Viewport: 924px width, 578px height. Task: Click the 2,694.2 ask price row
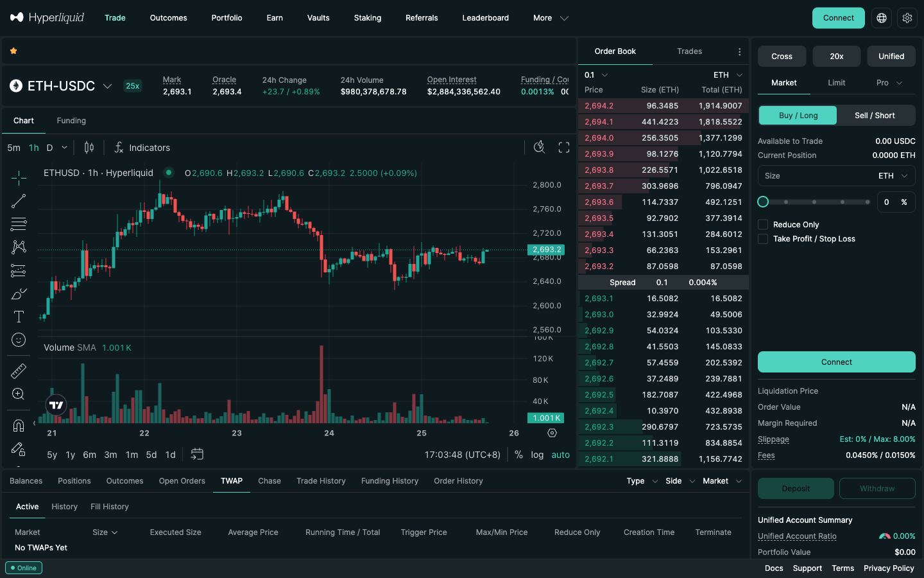[663, 106]
